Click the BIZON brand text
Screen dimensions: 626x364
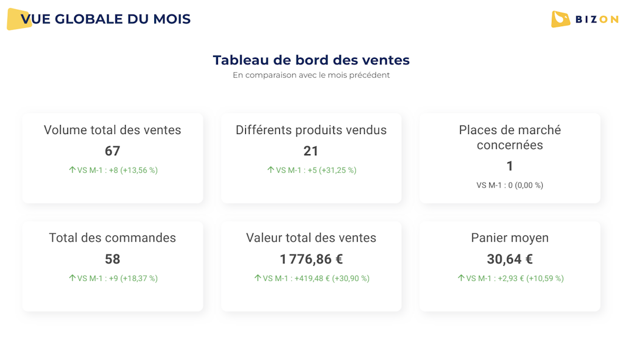(x=597, y=19)
